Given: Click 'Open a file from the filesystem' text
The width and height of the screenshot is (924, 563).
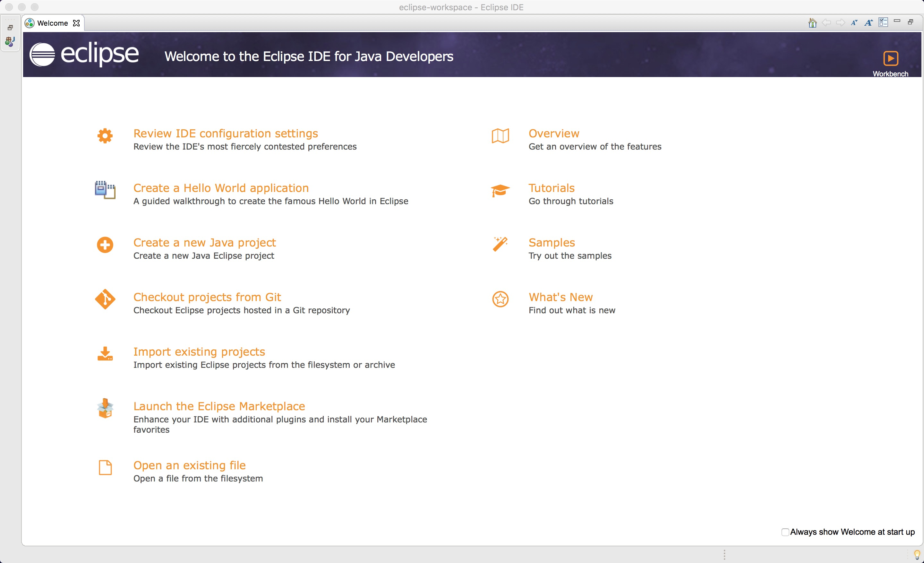Looking at the screenshot, I should 198,479.
